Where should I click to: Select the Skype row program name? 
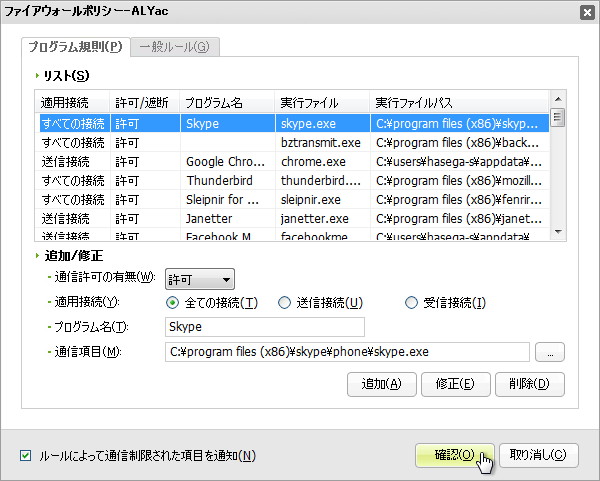coord(202,123)
